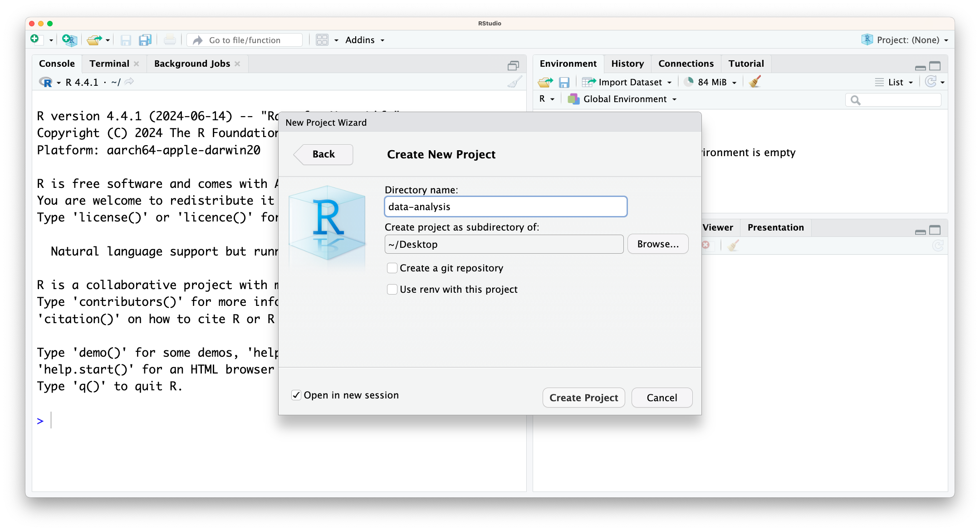The image size is (980, 531).
Task: Open the Project: (None) menu
Action: [905, 40]
